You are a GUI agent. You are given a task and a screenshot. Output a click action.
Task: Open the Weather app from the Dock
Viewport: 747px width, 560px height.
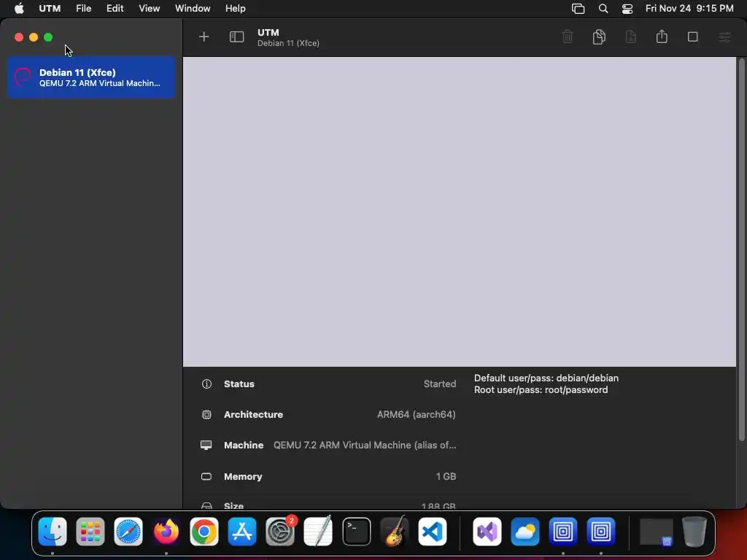pos(525,532)
